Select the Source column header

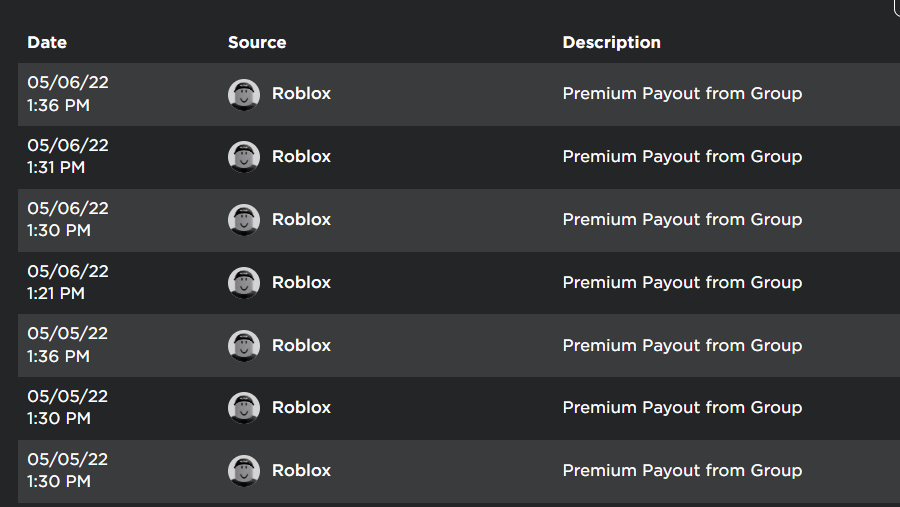[x=257, y=42]
